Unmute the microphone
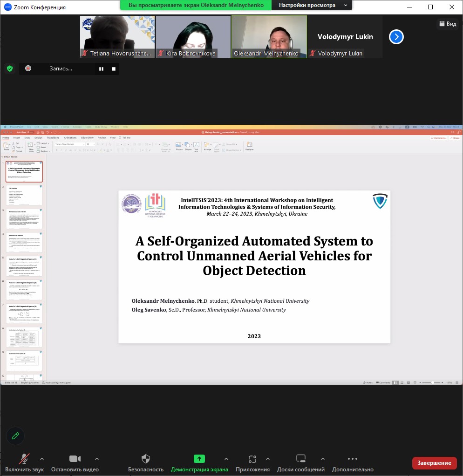This screenshot has width=463, height=476. pos(24,459)
